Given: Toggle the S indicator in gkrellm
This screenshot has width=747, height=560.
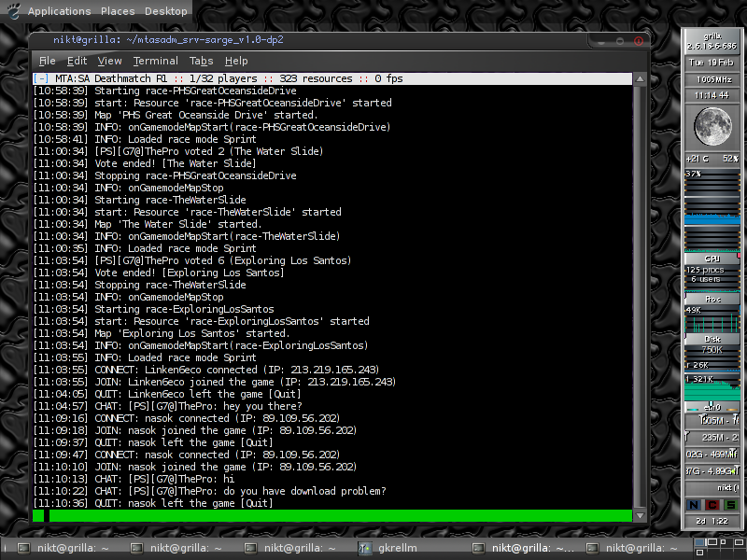Looking at the screenshot, I should tap(730, 505).
